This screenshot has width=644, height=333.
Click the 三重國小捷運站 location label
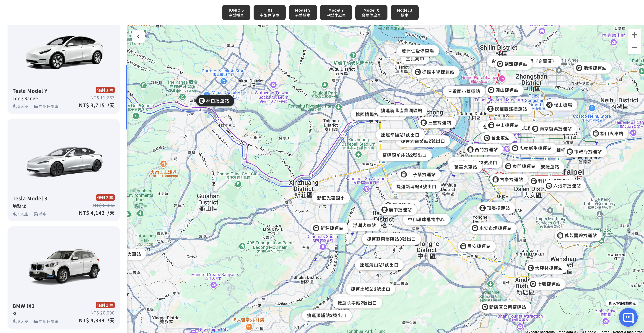[464, 91]
